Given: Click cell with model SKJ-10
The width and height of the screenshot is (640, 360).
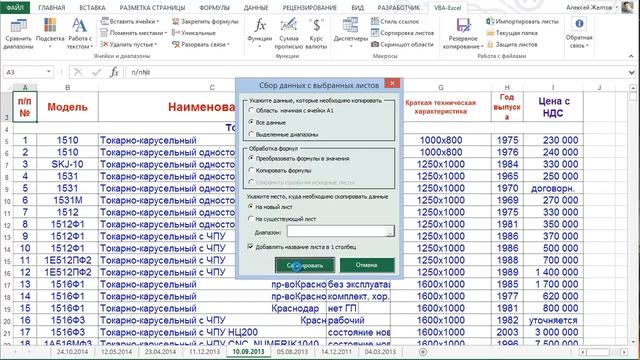Looking at the screenshot, I should (67, 164).
